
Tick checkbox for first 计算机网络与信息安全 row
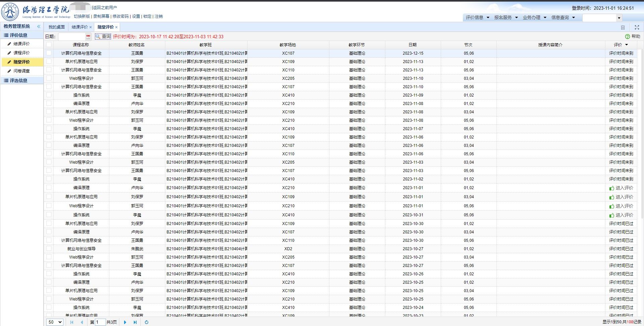(x=49, y=53)
